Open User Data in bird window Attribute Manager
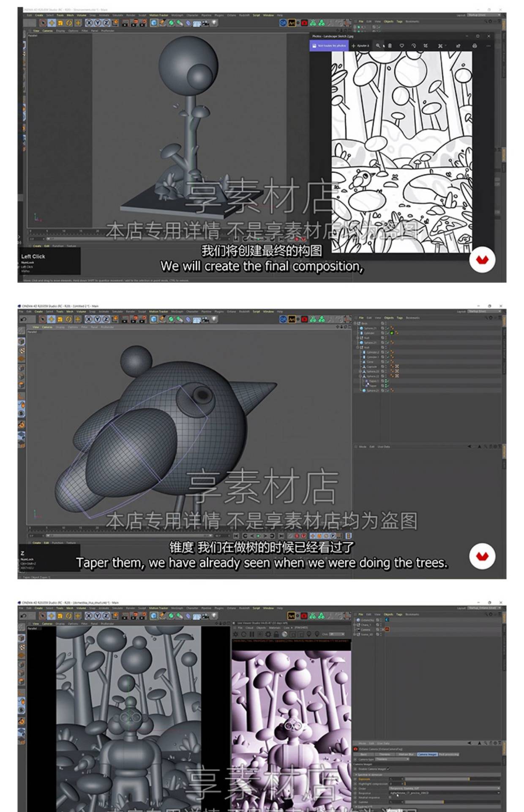524x812 pixels. (x=383, y=447)
